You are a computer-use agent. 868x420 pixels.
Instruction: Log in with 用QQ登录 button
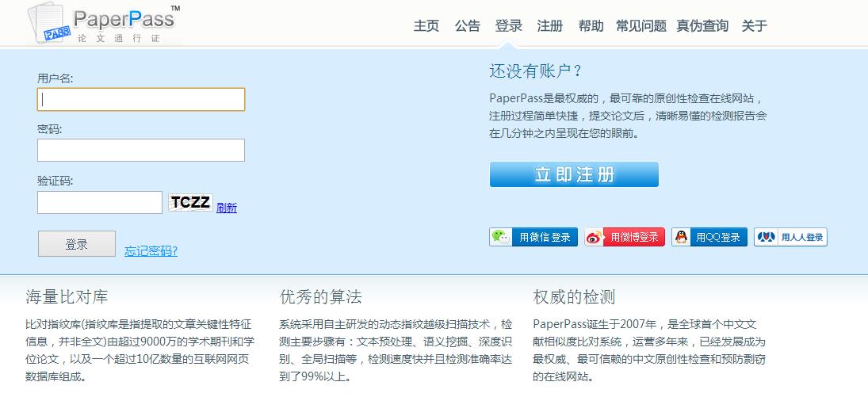709,237
